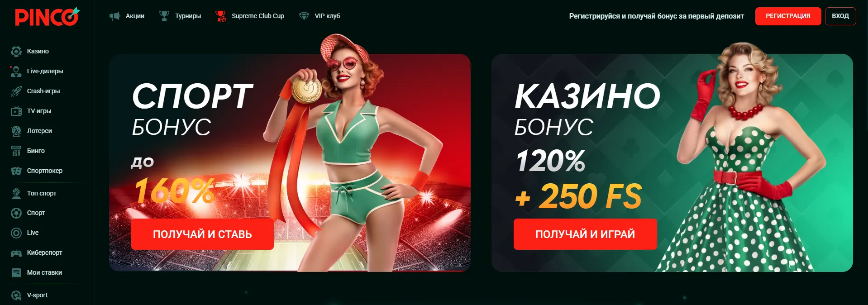Open the Киберспорт gamepad icon
868x305 pixels.
pyautogui.click(x=16, y=253)
